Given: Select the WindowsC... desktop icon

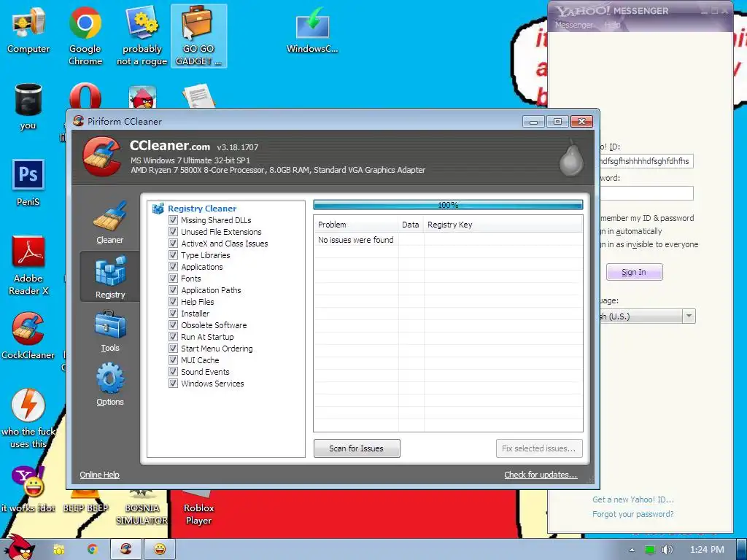Looking at the screenshot, I should 312,31.
